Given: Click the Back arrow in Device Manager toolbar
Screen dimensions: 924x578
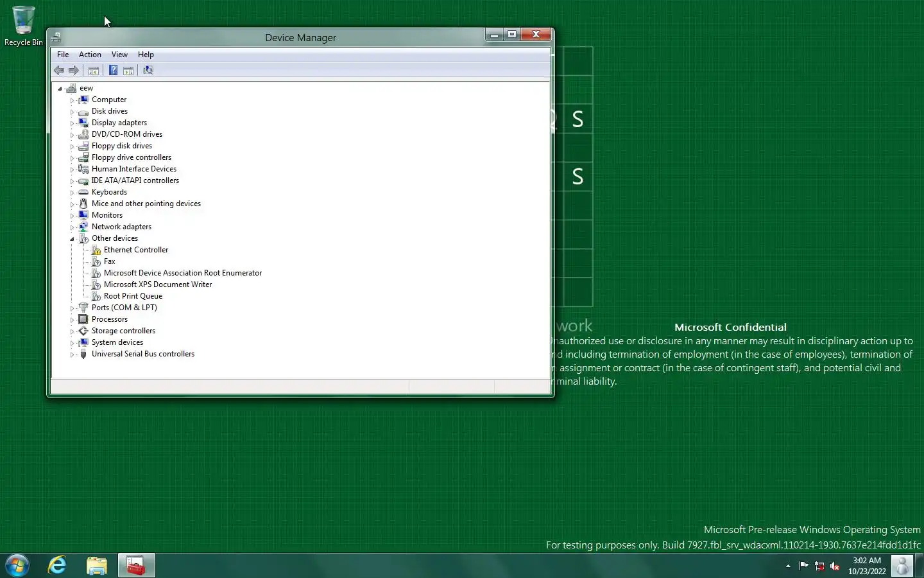Looking at the screenshot, I should pos(59,71).
